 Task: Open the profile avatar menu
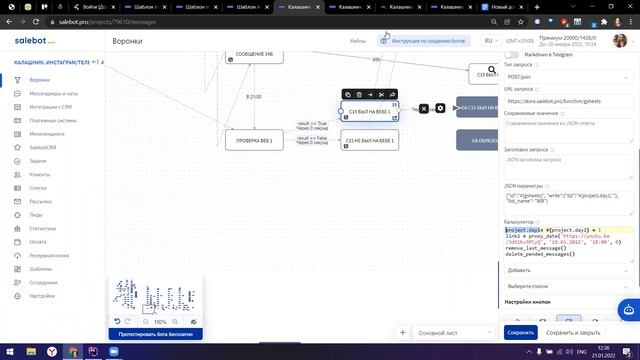tap(620, 40)
